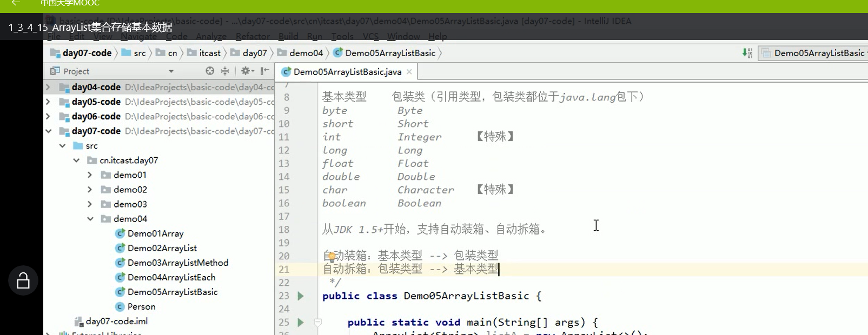Viewport: 868px width, 335px height.
Task: Click the Project panel title label
Action: coord(76,71)
